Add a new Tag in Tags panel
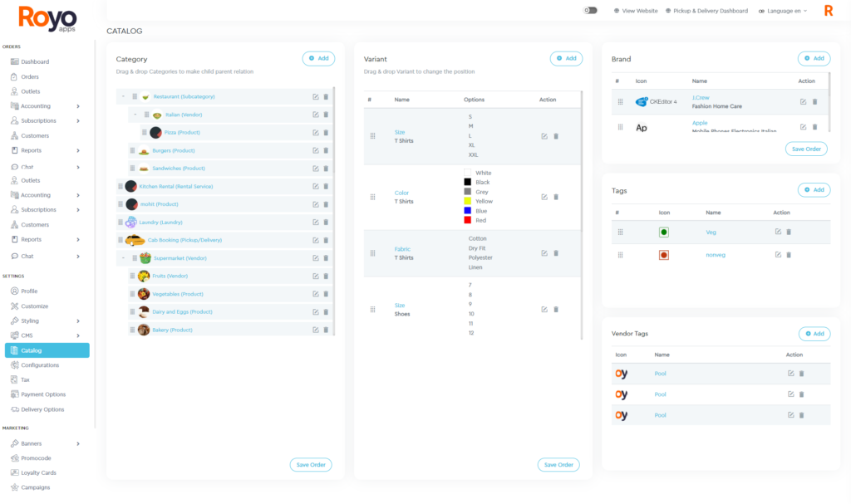The image size is (851, 504). pyautogui.click(x=814, y=190)
